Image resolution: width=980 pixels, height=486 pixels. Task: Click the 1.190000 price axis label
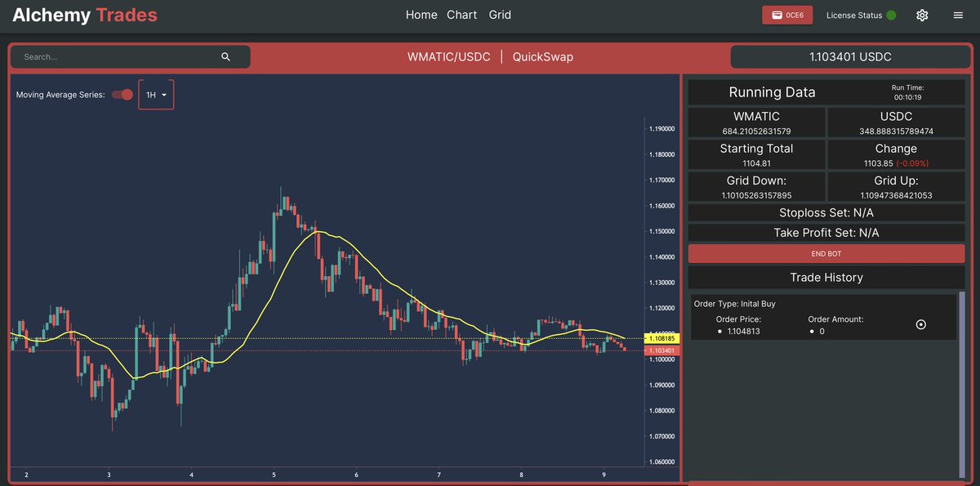[661, 129]
